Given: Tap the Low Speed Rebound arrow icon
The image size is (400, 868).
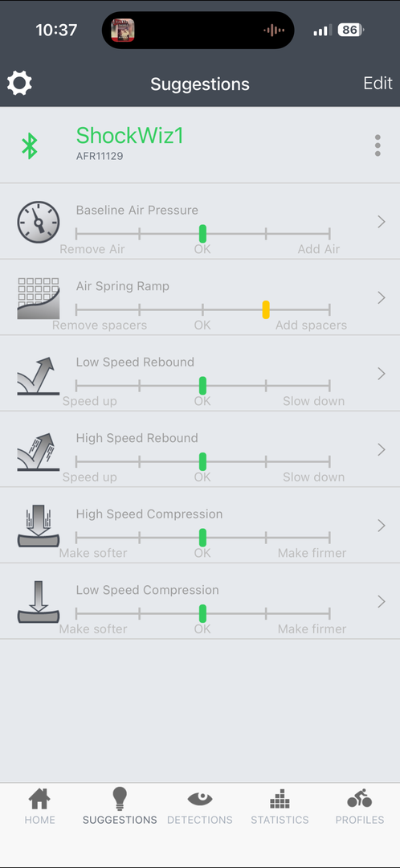Looking at the screenshot, I should (x=39, y=375).
